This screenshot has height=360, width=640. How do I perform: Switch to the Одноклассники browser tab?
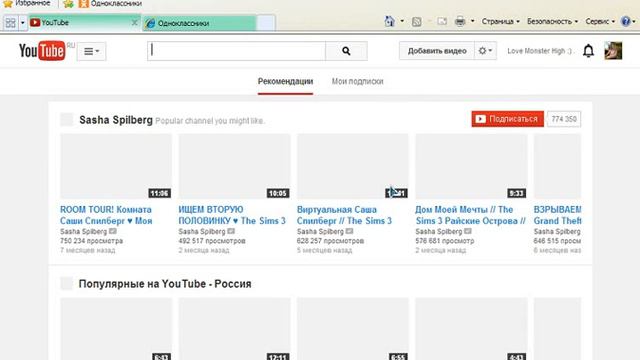199,23
